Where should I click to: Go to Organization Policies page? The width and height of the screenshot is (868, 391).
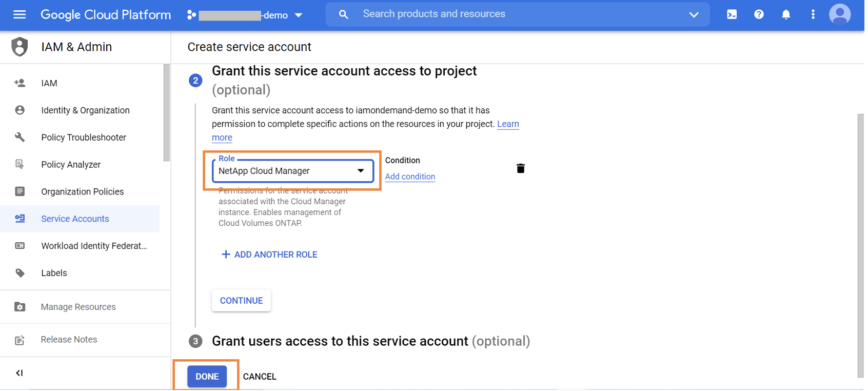[x=82, y=191]
